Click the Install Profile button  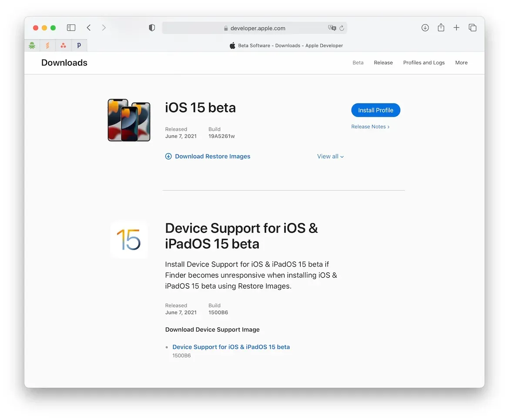pyautogui.click(x=375, y=110)
